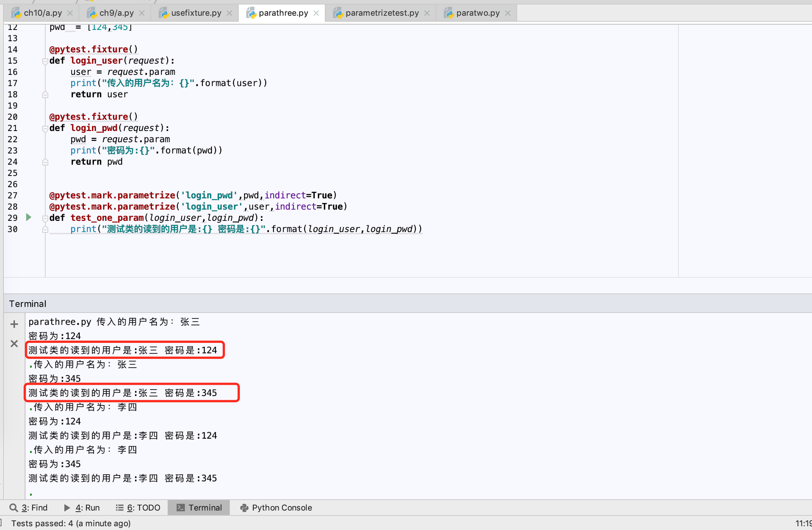Open the Find tool window

[x=30, y=508]
